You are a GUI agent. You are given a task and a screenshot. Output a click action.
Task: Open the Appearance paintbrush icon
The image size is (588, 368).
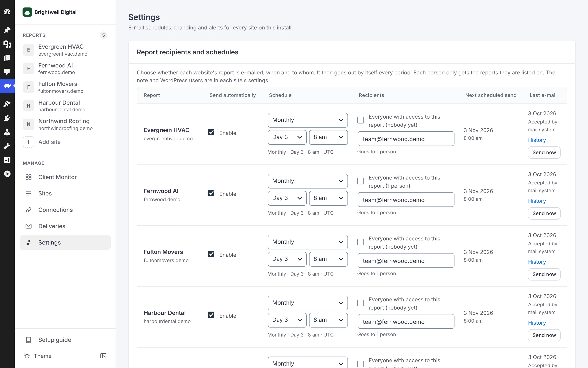tap(7, 104)
